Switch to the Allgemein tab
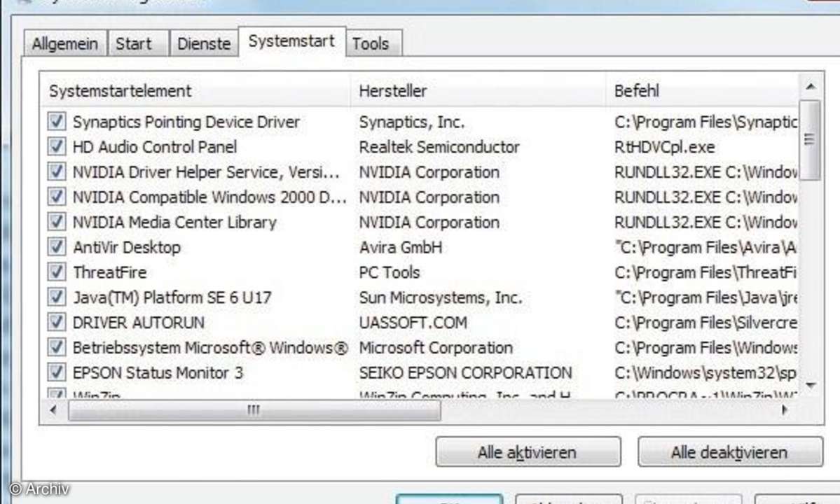The image size is (840, 504). 65,43
